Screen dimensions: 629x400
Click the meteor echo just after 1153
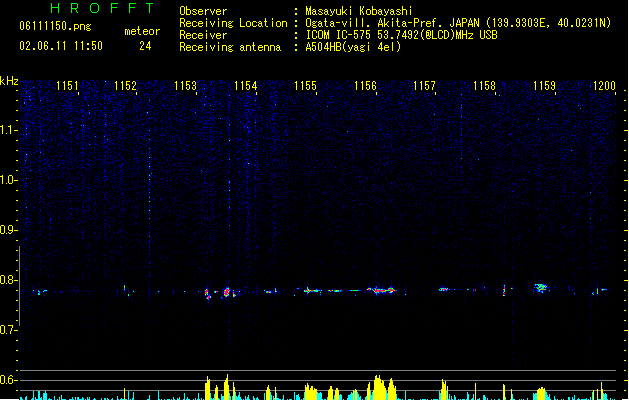coord(207,294)
